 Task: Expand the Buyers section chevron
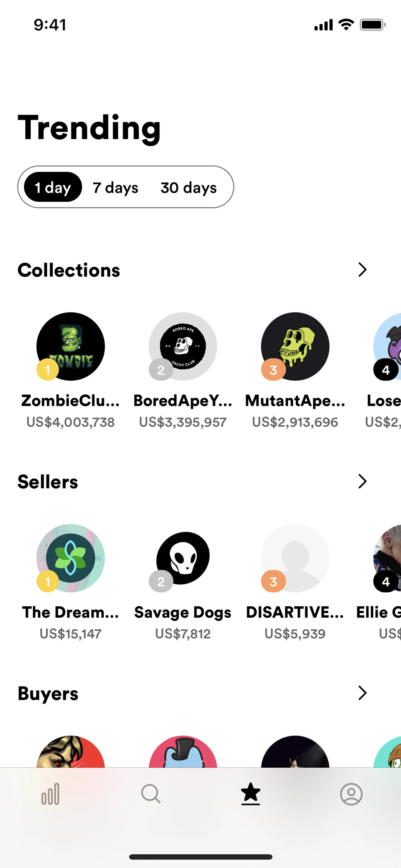362,693
